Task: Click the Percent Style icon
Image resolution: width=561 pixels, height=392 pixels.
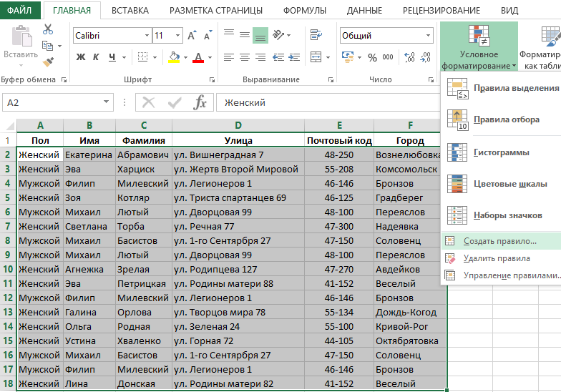Action: [371, 57]
